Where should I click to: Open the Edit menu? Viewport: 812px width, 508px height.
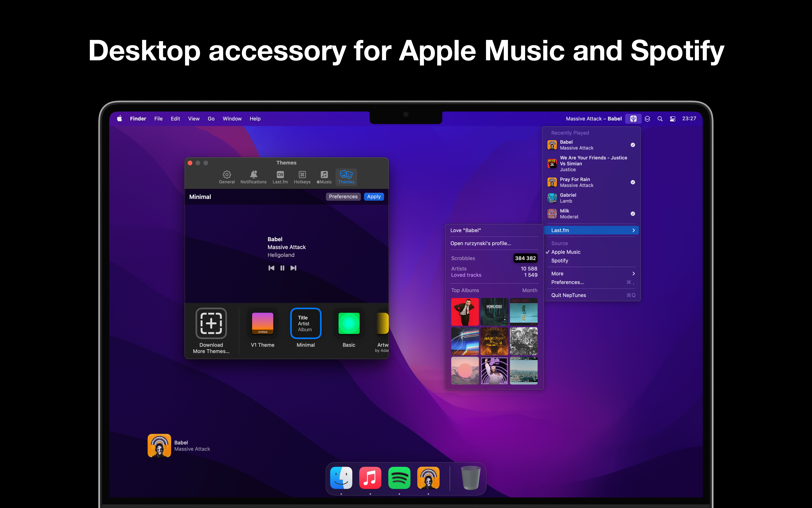(175, 119)
